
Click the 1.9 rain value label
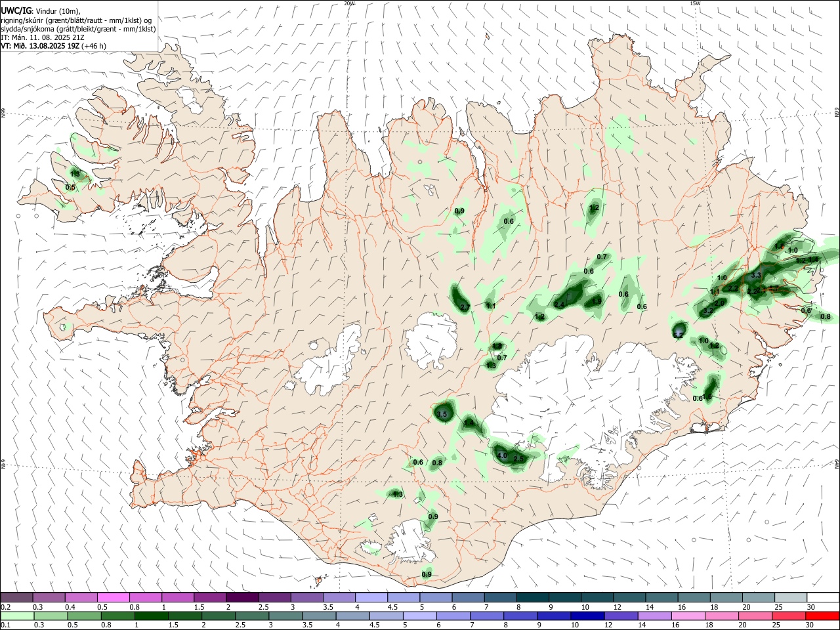click(597, 301)
